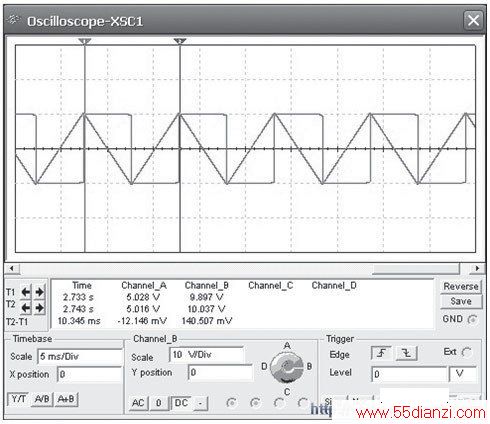
Task: Click the T2 cursor marker triangle
Action: tap(180, 41)
